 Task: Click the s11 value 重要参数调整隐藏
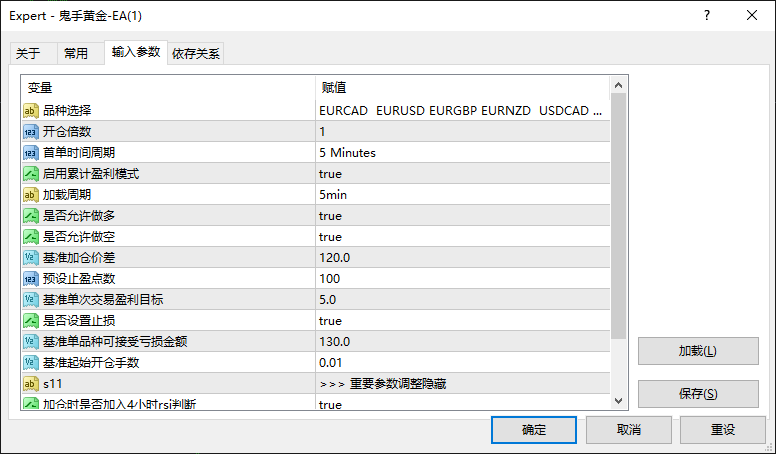463,384
